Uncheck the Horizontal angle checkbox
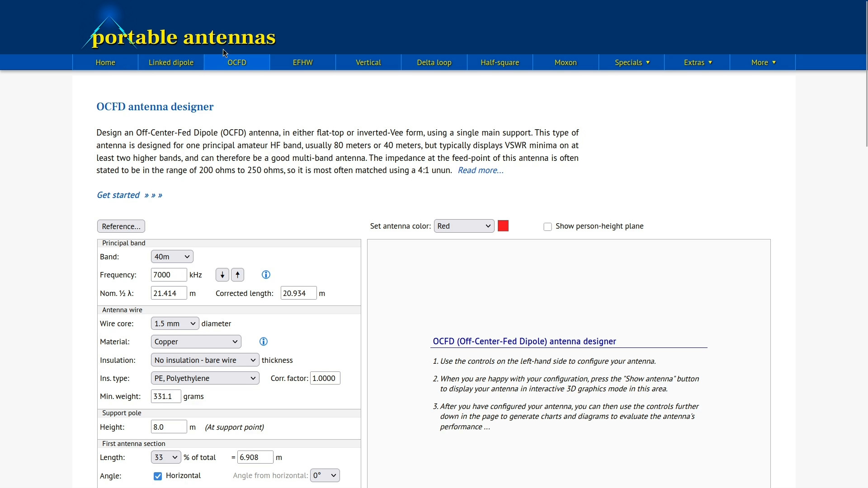The image size is (868, 488). click(x=158, y=476)
